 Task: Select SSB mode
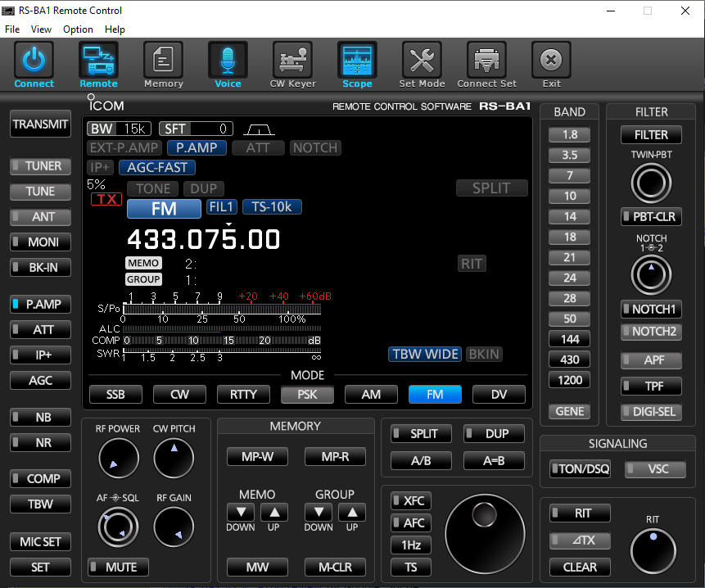[x=115, y=395]
